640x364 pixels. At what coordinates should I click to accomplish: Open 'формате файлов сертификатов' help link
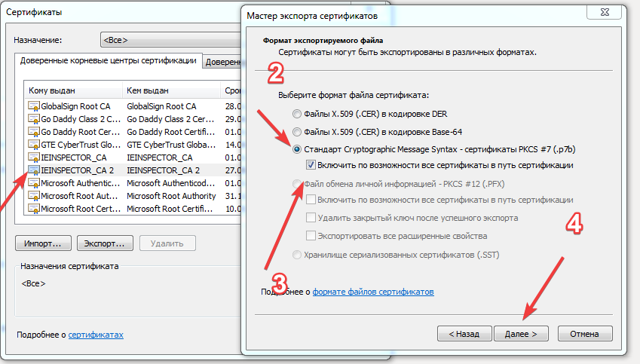coord(373,292)
